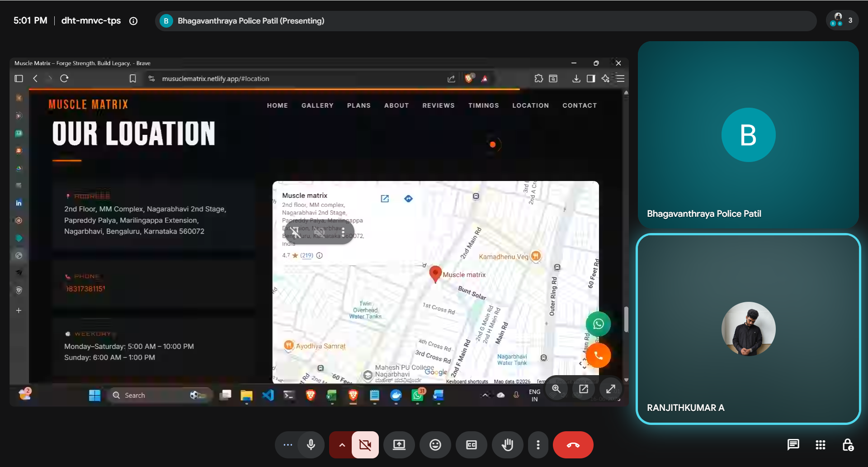Mute the microphone in the call bar
Viewport: 868px width, 467px height.
pyautogui.click(x=311, y=445)
